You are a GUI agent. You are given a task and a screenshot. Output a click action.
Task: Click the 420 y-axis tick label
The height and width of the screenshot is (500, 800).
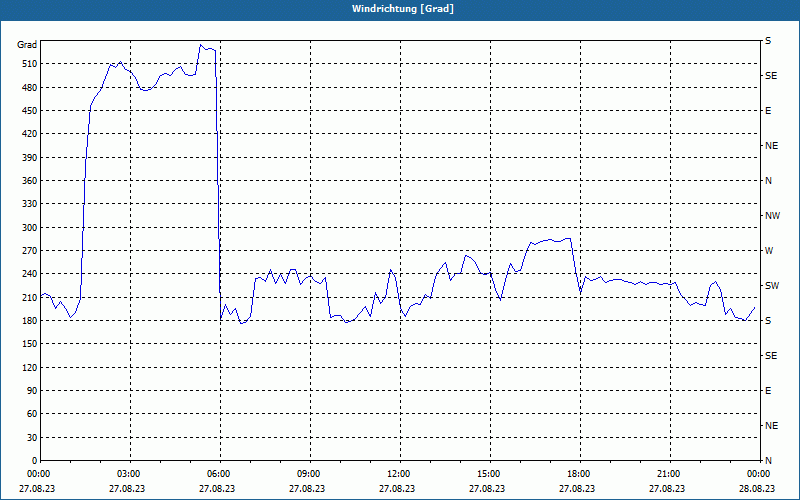(30, 134)
